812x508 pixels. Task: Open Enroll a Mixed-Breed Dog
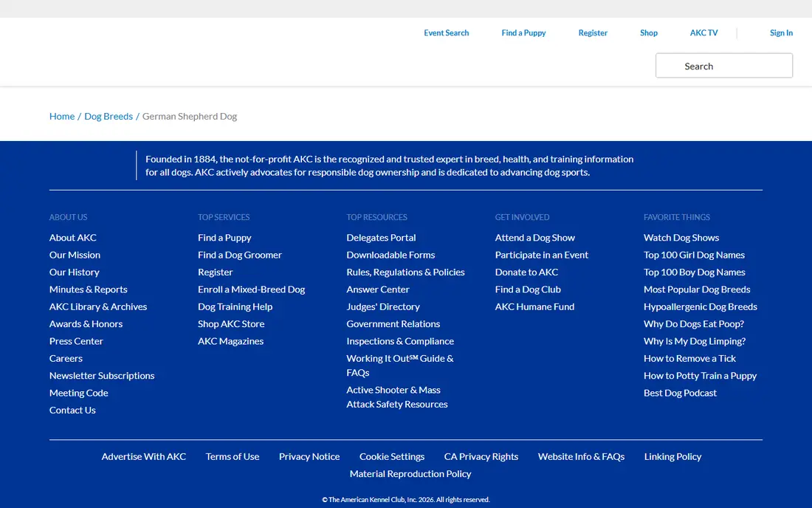pyautogui.click(x=251, y=289)
